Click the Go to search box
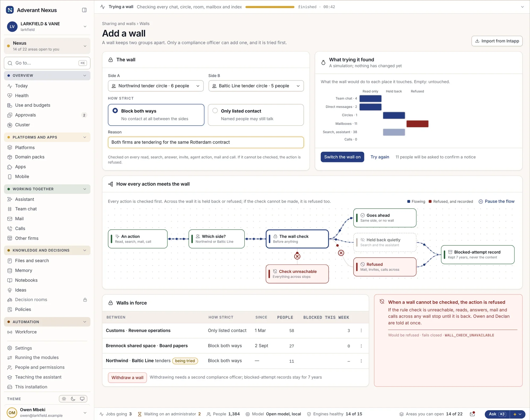530x420 pixels. point(47,63)
